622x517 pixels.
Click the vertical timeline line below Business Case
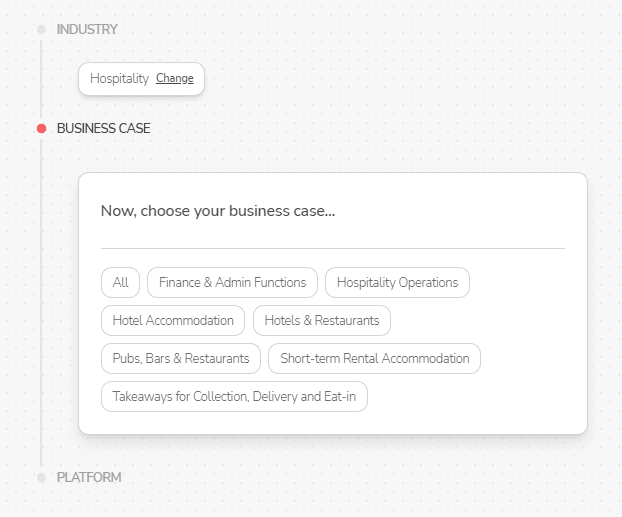tap(41, 300)
